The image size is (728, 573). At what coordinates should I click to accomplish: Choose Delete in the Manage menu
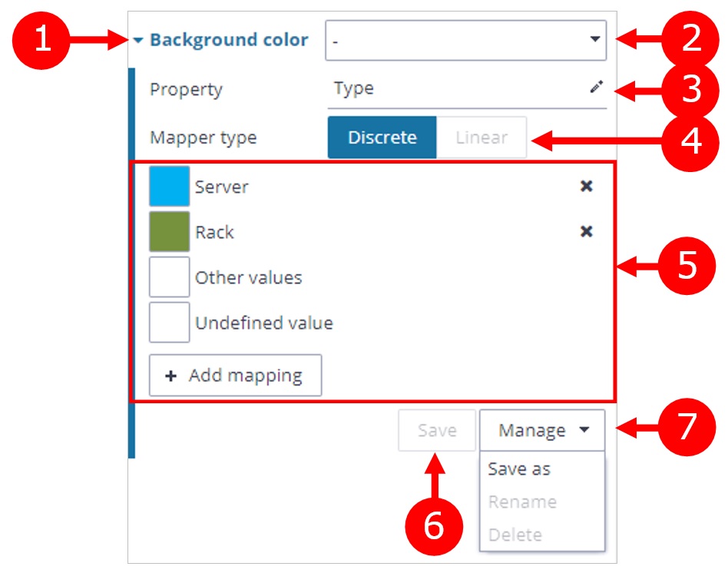point(515,535)
